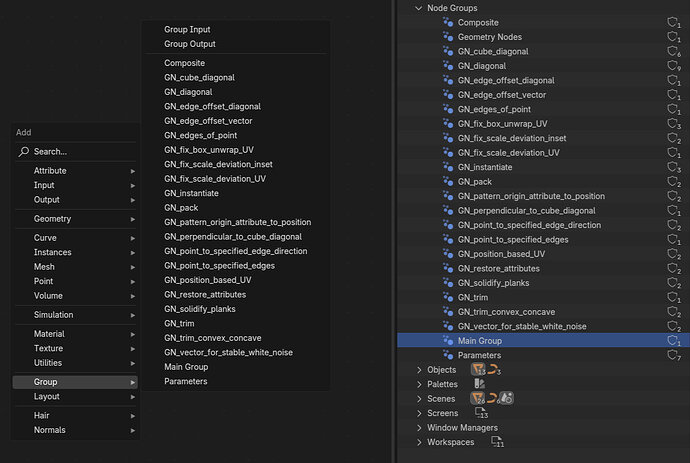This screenshot has height=463, width=690.
Task: Click the node group icon beside Composite
Action: (x=448, y=22)
